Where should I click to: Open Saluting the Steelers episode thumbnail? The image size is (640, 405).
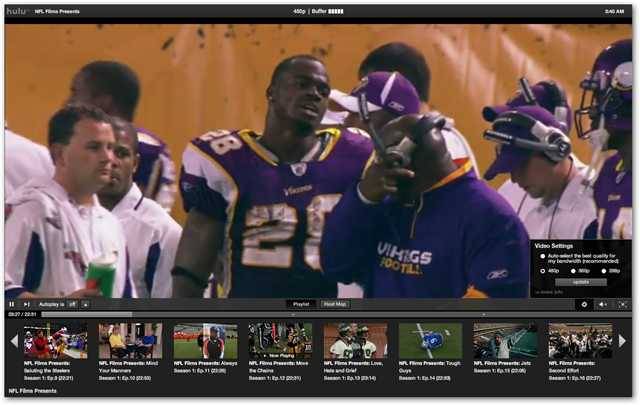[x=56, y=341]
